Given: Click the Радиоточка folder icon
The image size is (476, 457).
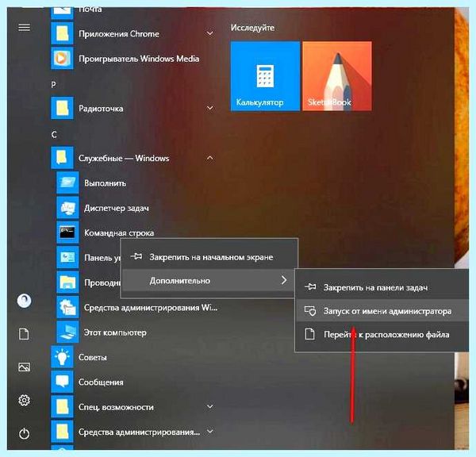Looking at the screenshot, I should click(62, 108).
